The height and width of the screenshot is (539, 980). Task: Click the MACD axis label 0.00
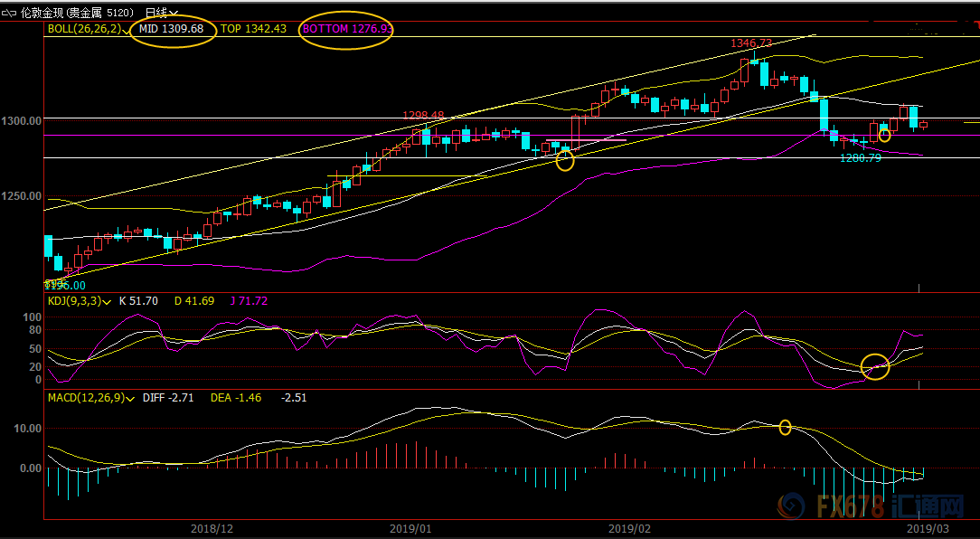point(32,468)
